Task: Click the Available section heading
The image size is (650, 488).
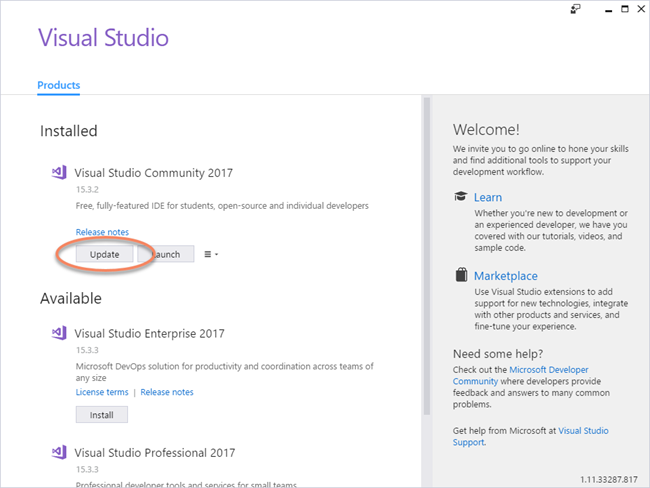Action: 71,299
